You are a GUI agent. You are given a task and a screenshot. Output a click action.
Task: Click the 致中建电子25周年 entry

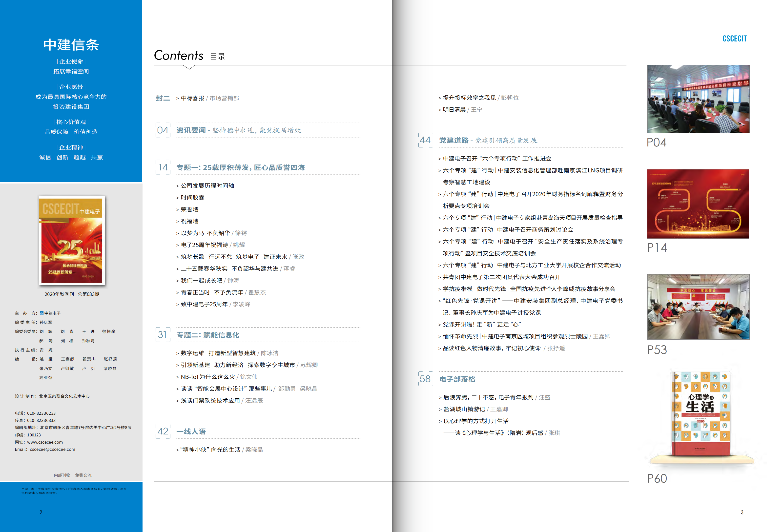coord(213,304)
